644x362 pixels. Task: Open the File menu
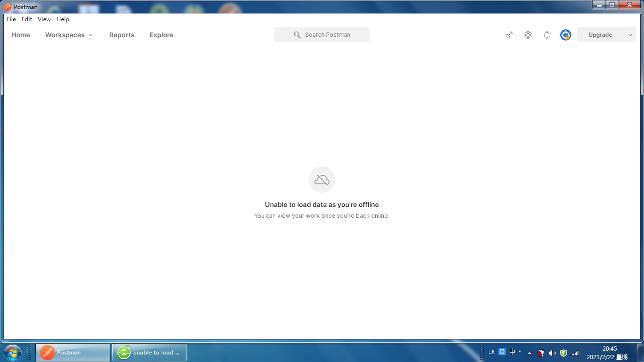point(11,19)
